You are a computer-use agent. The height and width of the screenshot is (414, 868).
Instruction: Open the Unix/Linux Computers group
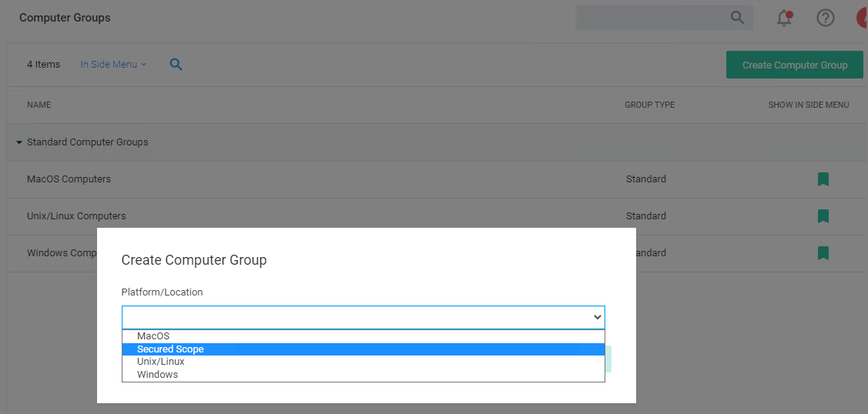(x=76, y=216)
